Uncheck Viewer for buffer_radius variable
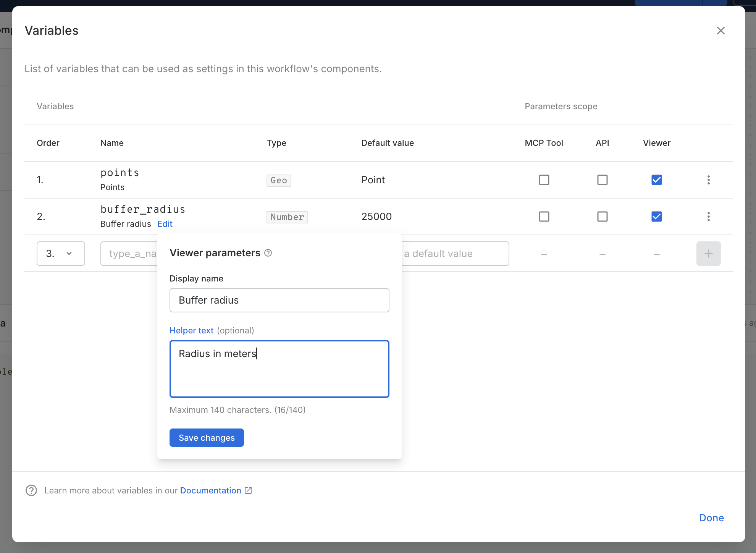The height and width of the screenshot is (553, 756). click(656, 217)
